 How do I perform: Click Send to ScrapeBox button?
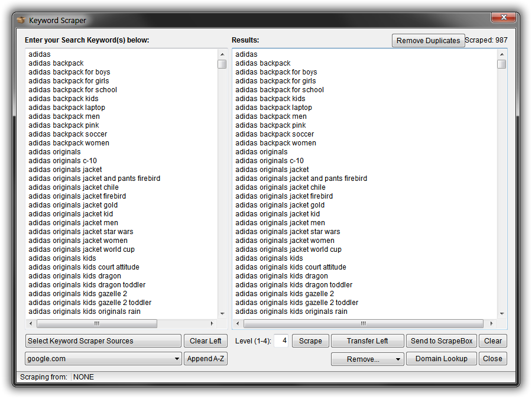442,341
